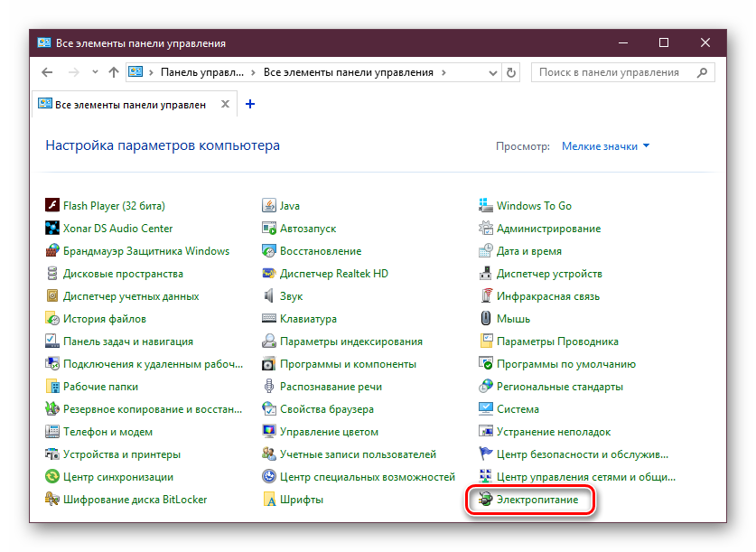This screenshot has height=552, width=756.
Task: Click the Back navigation arrow
Action: [47, 72]
